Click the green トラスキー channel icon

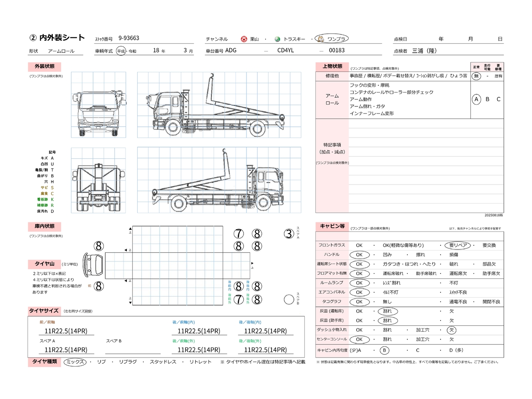click(277, 39)
